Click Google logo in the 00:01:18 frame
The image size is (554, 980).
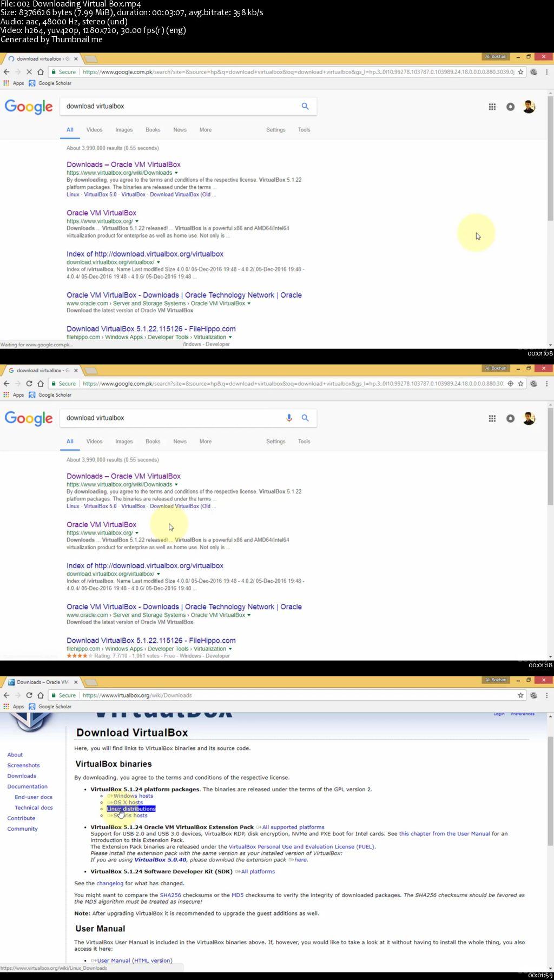point(29,418)
